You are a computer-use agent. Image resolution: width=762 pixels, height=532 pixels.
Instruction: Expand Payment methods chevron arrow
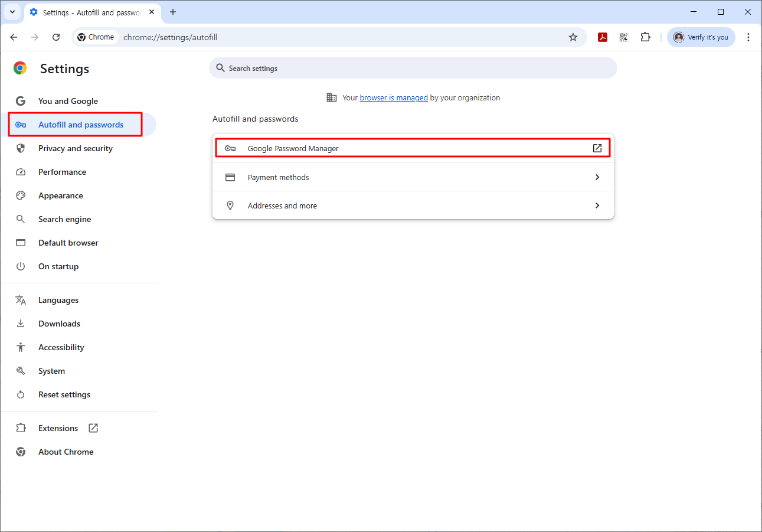coord(597,177)
